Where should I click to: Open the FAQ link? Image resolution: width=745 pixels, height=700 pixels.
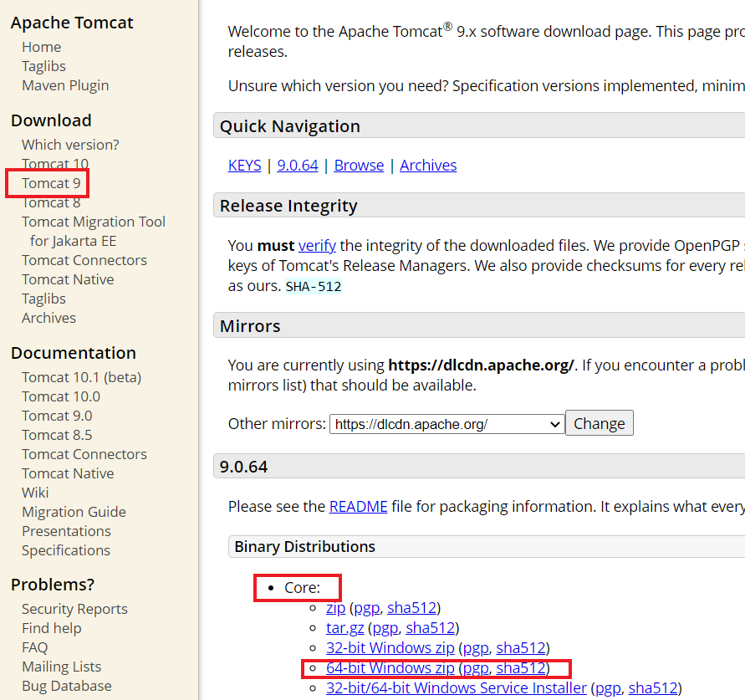point(34,647)
